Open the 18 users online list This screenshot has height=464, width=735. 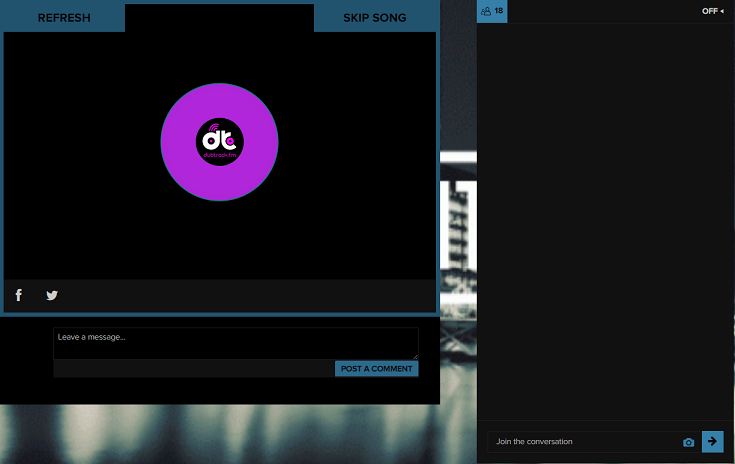coord(492,11)
